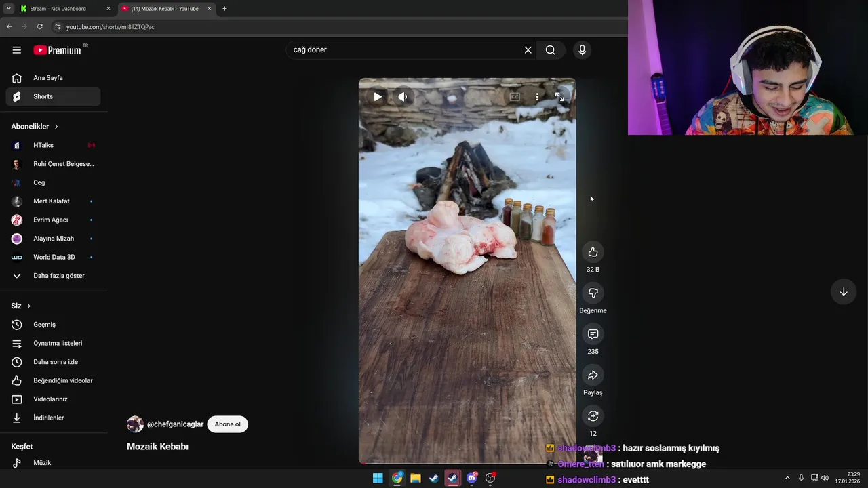Open Evrim Ağacı channel

point(53,220)
